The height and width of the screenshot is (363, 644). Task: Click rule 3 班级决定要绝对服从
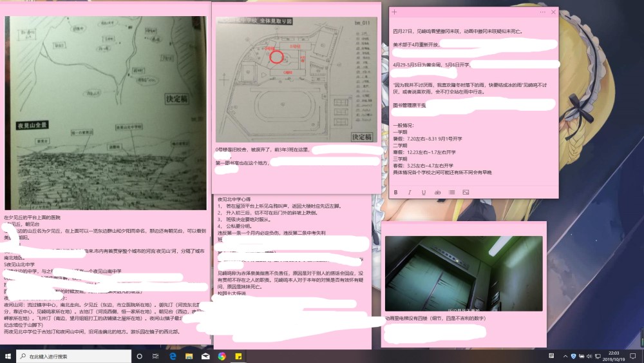click(x=244, y=219)
